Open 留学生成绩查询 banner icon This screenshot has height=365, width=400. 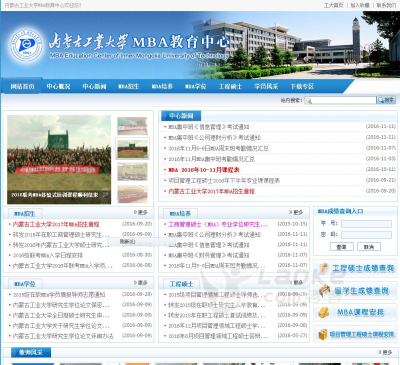(x=355, y=291)
